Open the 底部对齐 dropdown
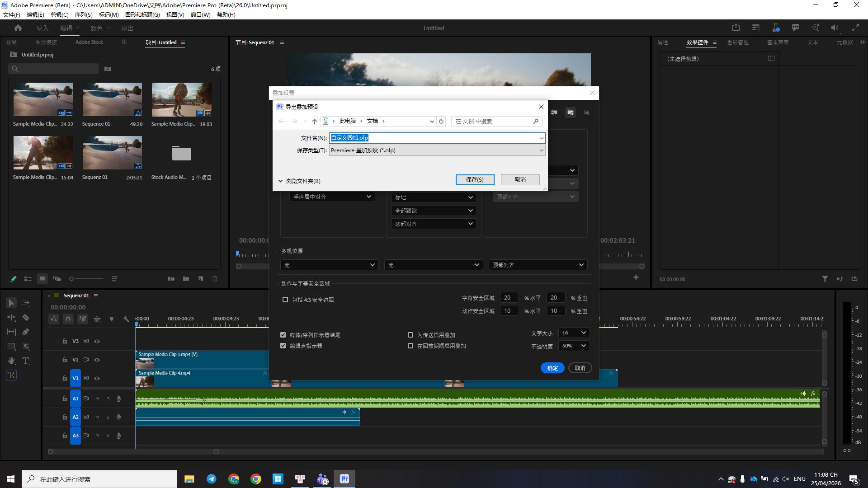Screen dimensions: 868x488 (434, 224)
